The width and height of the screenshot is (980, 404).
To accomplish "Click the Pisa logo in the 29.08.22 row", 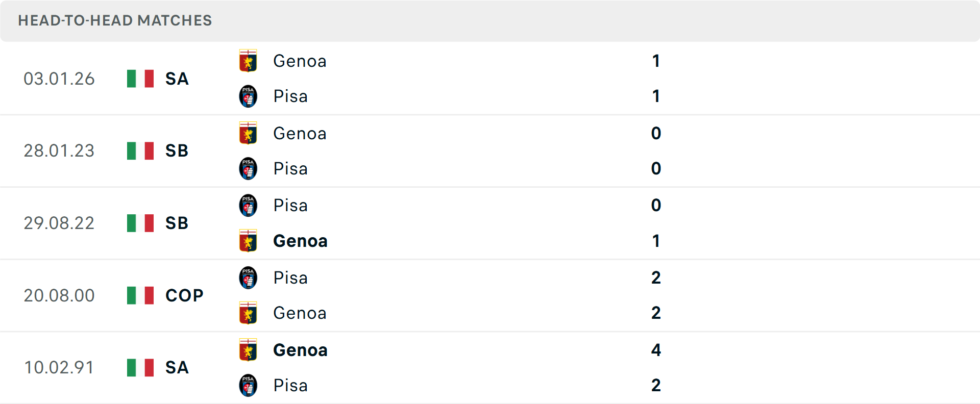I will click(248, 206).
